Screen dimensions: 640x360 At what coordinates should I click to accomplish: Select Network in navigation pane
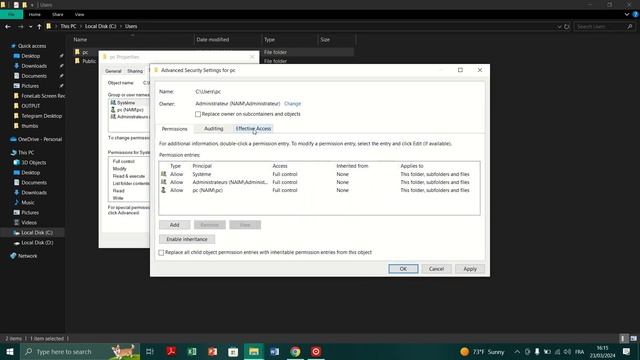[x=27, y=256]
